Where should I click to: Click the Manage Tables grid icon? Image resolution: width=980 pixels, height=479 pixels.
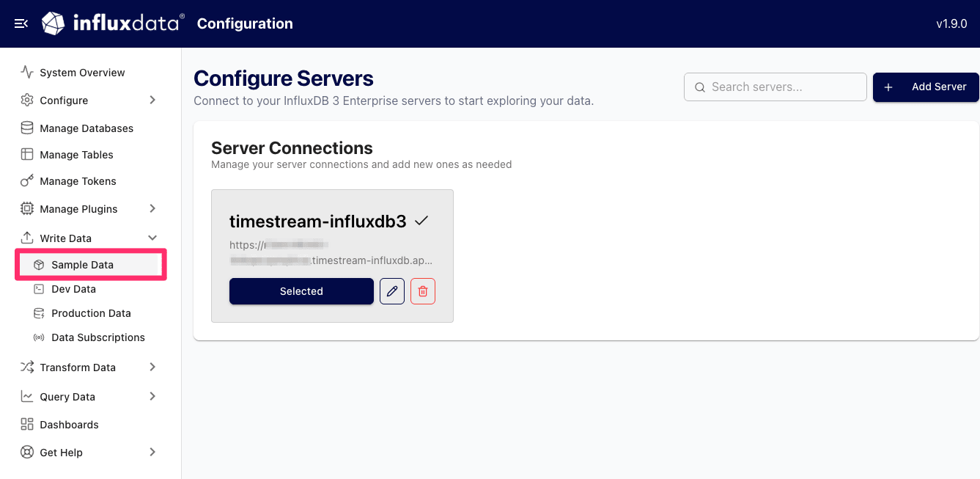pos(27,154)
